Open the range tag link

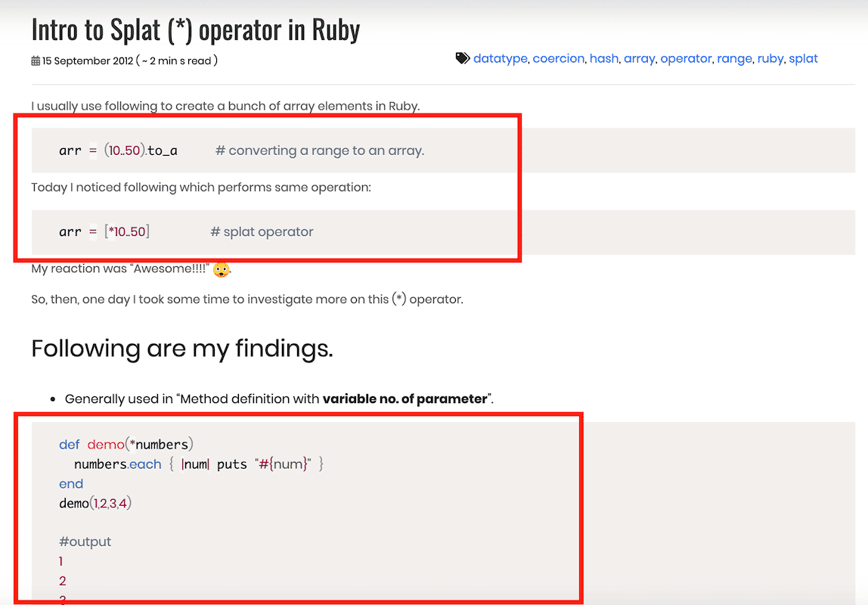[735, 59]
